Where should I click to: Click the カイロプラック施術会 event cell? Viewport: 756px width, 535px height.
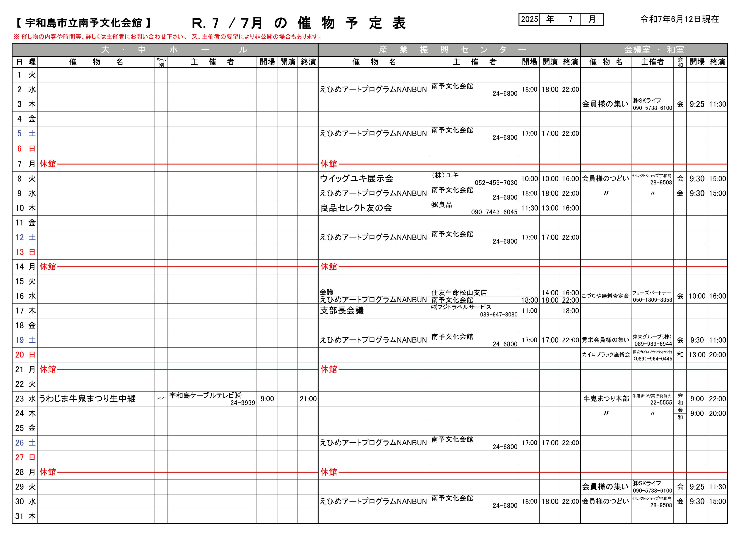pos(606,355)
